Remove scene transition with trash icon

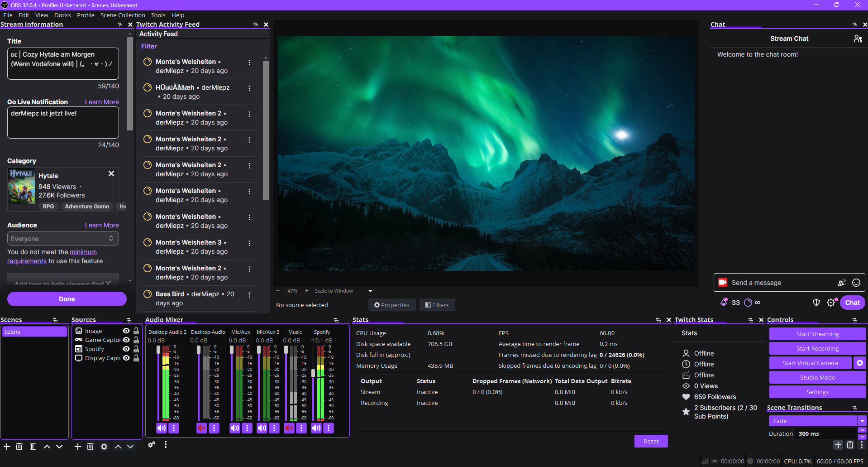click(x=850, y=445)
